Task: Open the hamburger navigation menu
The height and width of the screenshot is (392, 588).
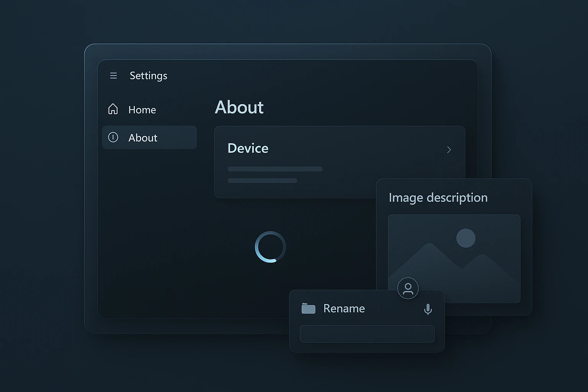Action: 113,76
